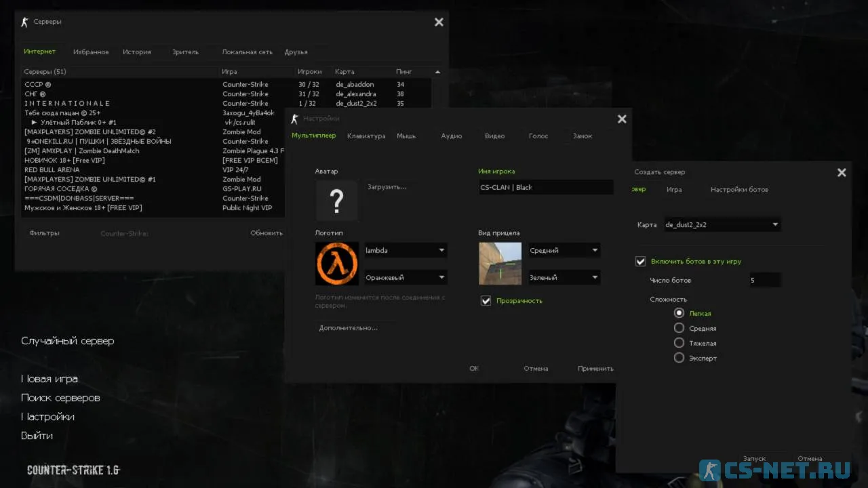Switch to the Локальная сеть tab
Image resolution: width=868 pixels, height=488 pixels.
(x=248, y=52)
